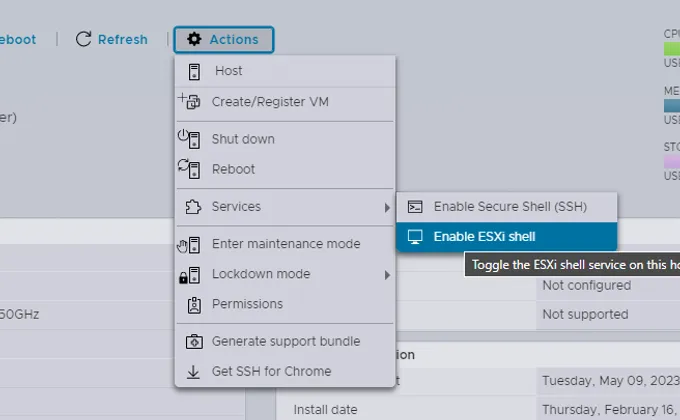Click the Shut down power icon
Image resolution: width=680 pixels, height=420 pixels.
coord(189,139)
